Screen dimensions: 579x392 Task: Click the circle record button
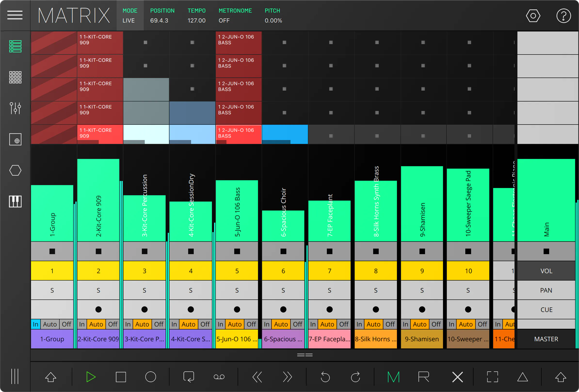click(x=151, y=376)
